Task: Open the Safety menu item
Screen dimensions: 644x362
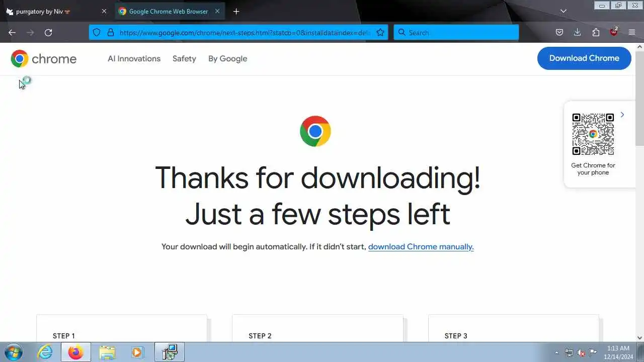Action: 184,59
